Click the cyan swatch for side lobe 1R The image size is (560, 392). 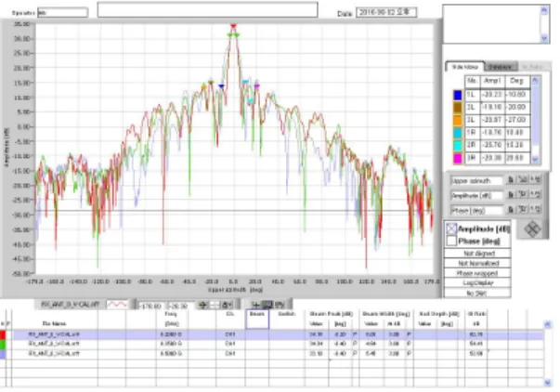[458, 133]
